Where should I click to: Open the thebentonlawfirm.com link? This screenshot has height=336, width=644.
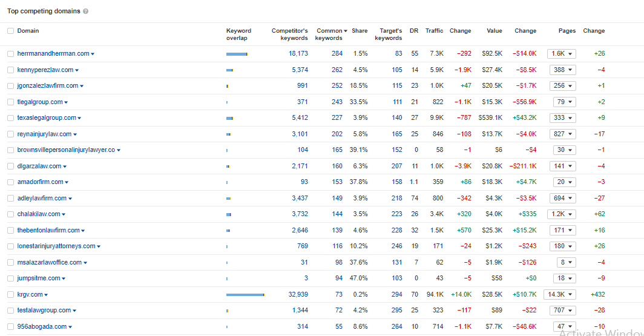click(x=48, y=230)
